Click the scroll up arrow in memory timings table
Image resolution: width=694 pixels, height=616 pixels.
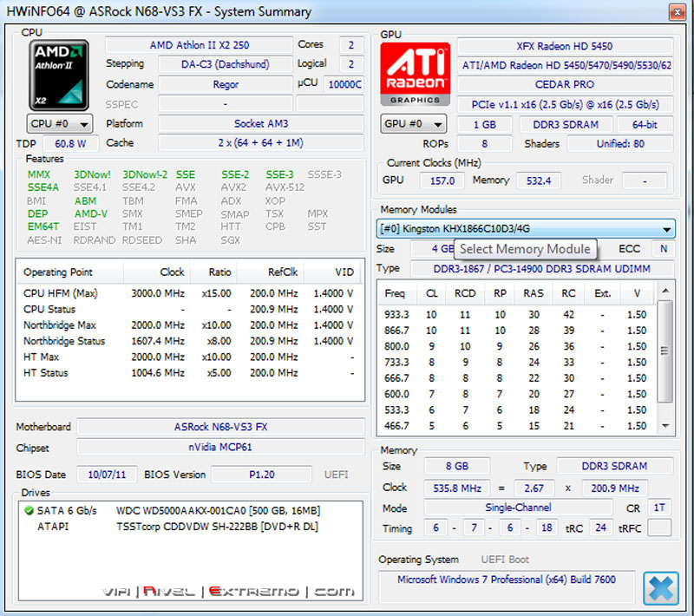(665, 291)
